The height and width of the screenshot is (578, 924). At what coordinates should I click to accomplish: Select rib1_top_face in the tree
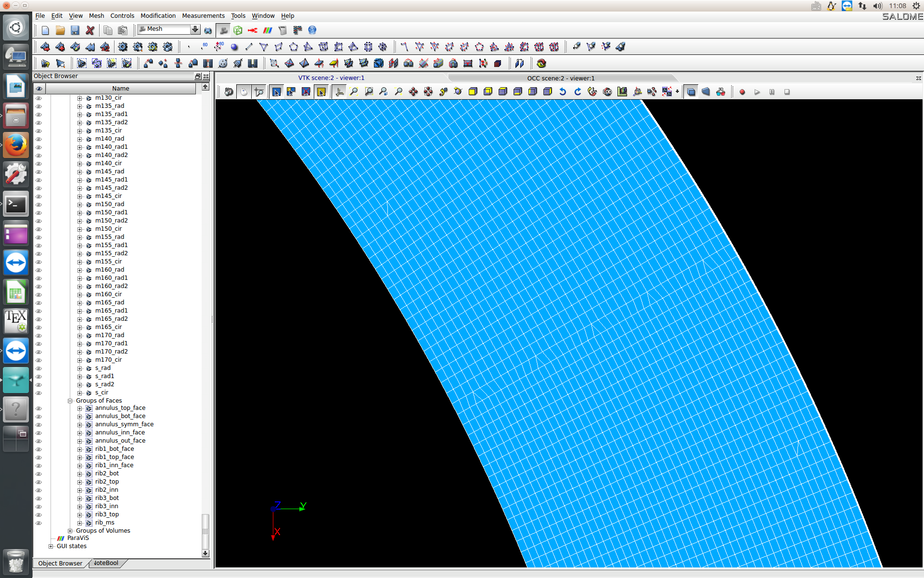pyautogui.click(x=115, y=457)
